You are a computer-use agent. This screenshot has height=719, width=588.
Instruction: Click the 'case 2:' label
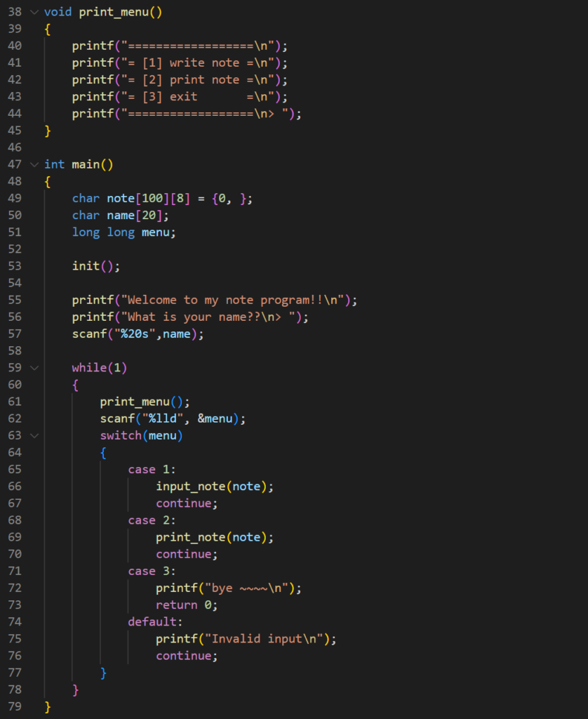[x=152, y=520]
